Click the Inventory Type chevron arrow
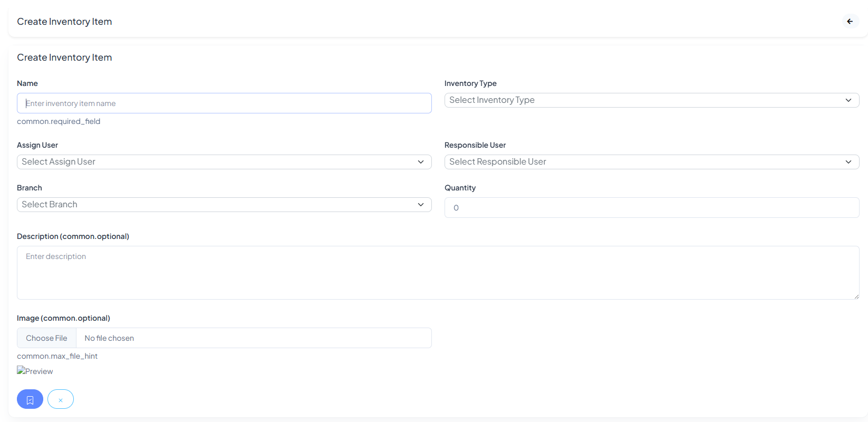868x422 pixels. [848, 100]
